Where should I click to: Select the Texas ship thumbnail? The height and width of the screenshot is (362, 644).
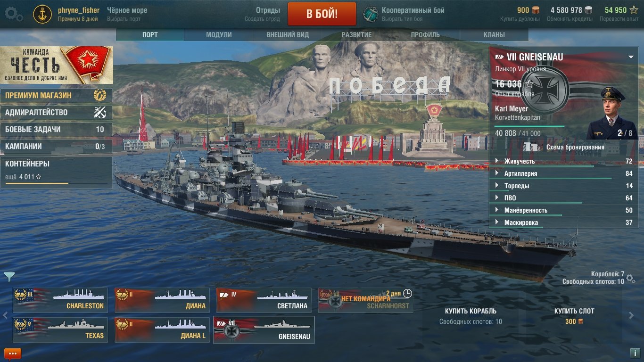[x=60, y=330]
